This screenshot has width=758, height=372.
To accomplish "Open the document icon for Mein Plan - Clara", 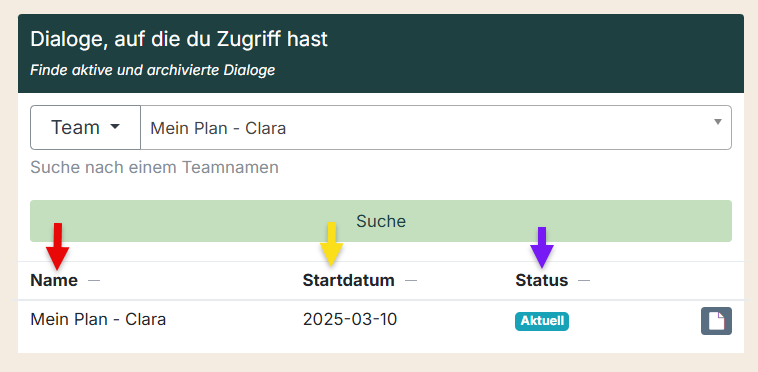I will point(716,321).
